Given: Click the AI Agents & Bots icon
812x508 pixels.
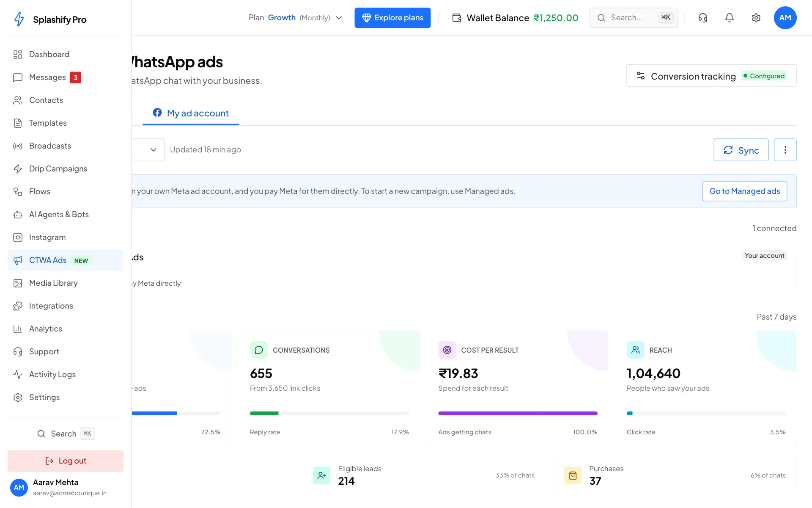Looking at the screenshot, I should 18,215.
